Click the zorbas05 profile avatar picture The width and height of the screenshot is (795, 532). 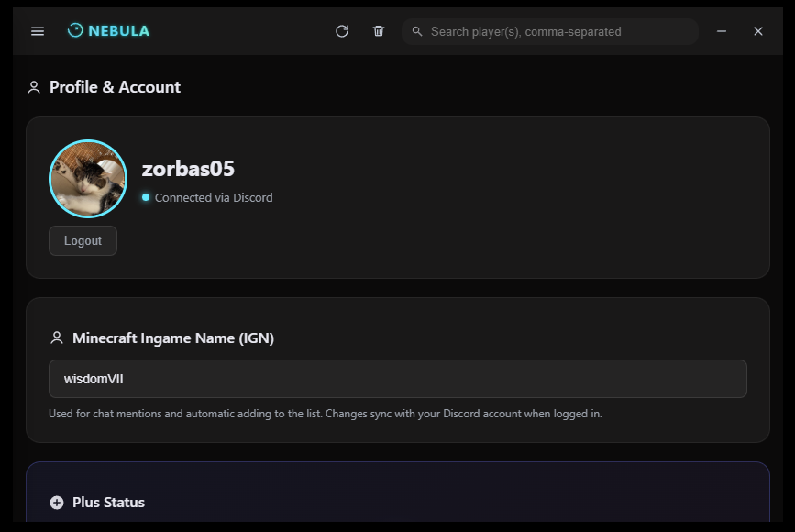88,178
